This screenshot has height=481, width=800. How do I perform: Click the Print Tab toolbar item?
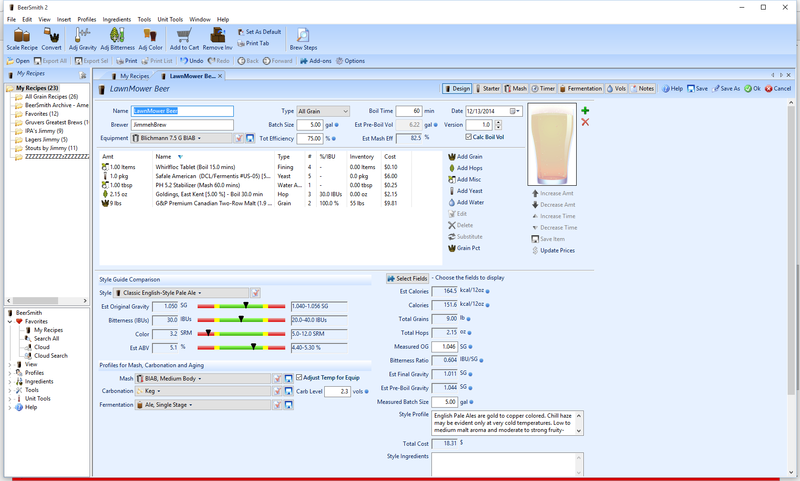coord(254,43)
